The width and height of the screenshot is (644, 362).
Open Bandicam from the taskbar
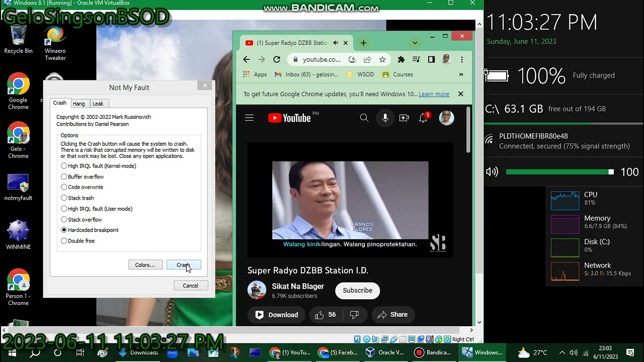433,352
